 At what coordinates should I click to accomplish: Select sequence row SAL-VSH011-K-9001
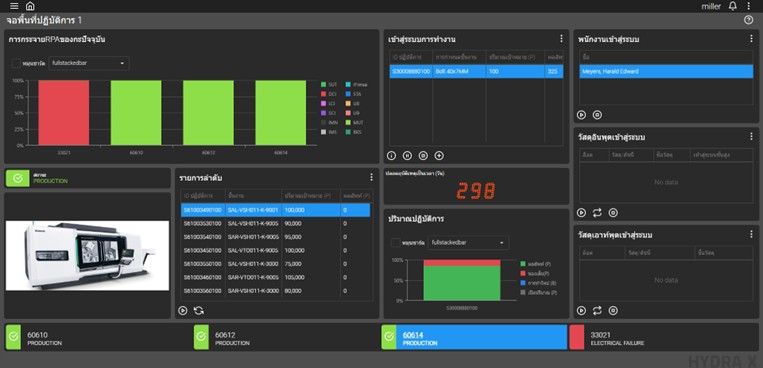pos(275,210)
